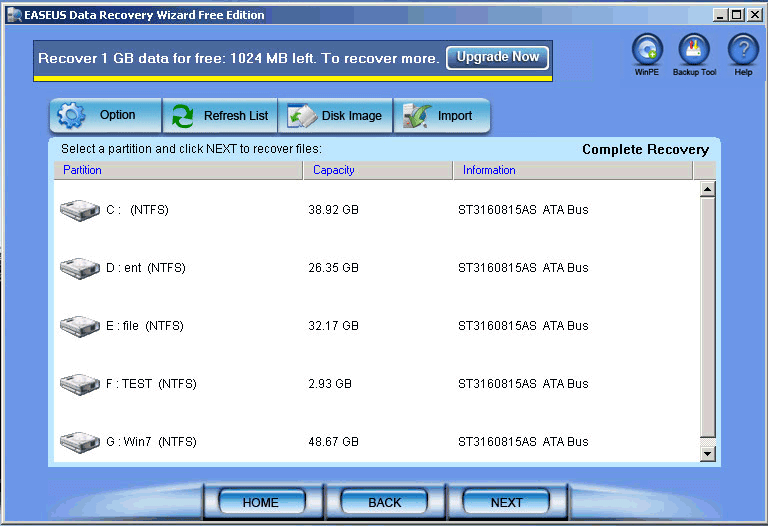Minimize the Data Recovery Wizard window
This screenshot has height=526, width=768.
point(720,15)
